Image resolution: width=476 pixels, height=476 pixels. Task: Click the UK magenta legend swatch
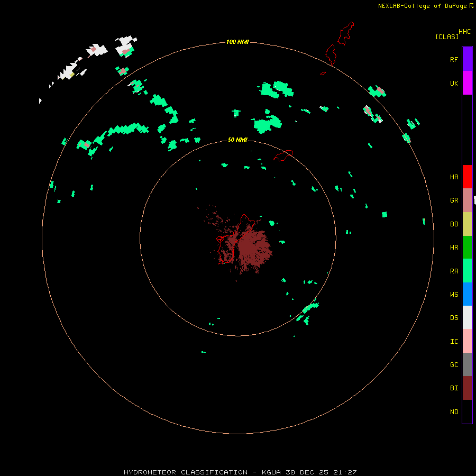(x=467, y=83)
